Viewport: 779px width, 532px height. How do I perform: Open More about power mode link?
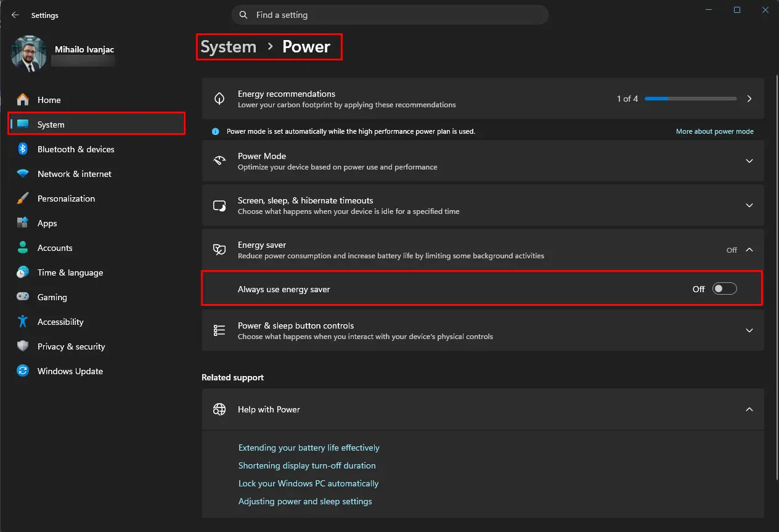point(715,131)
